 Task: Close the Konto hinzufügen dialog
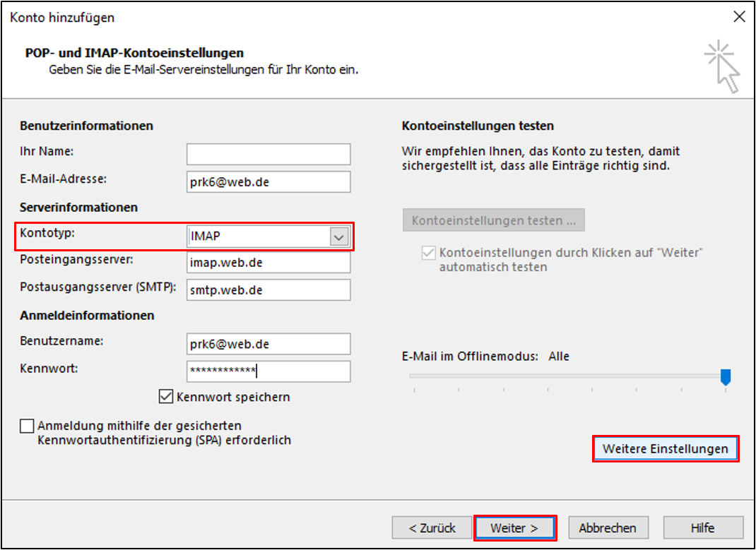coord(739,18)
